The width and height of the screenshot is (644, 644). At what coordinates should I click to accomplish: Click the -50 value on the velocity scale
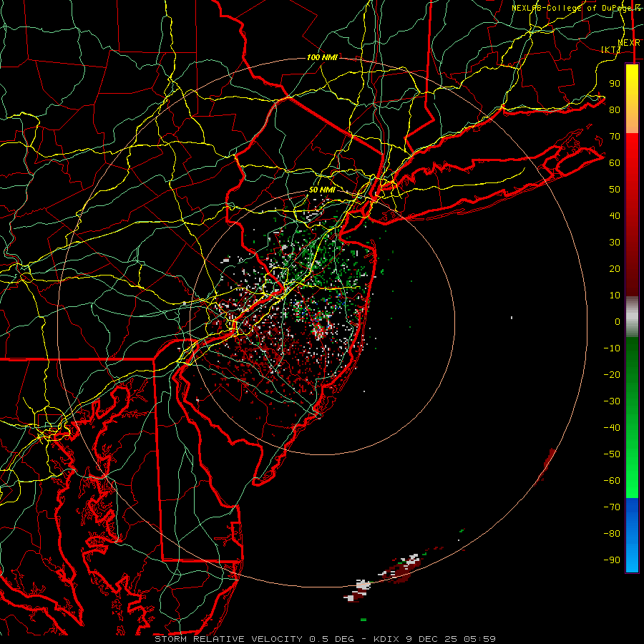coord(612,454)
